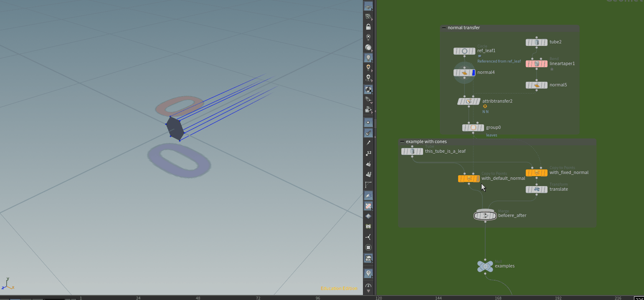Click the befoere_after merge node

[485, 216]
